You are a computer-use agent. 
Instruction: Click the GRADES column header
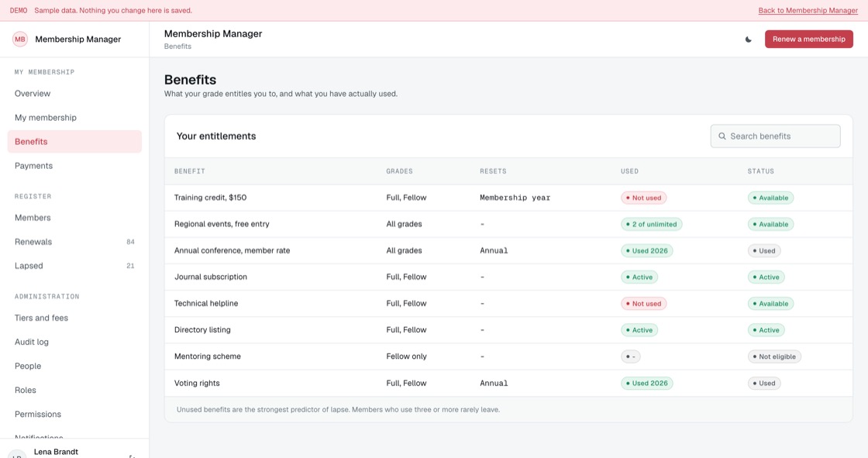pyautogui.click(x=399, y=171)
